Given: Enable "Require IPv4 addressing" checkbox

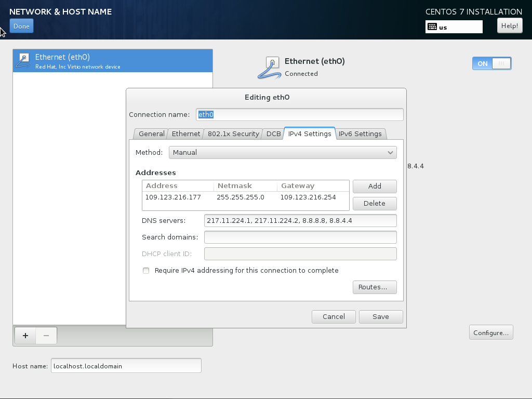Looking at the screenshot, I should tap(146, 270).
